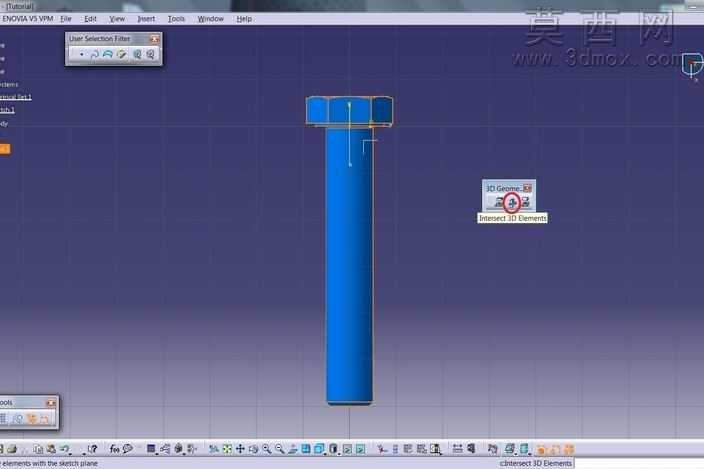Toggle Geometrical Element filter icon
This screenshot has height=469, width=704.
(150, 54)
